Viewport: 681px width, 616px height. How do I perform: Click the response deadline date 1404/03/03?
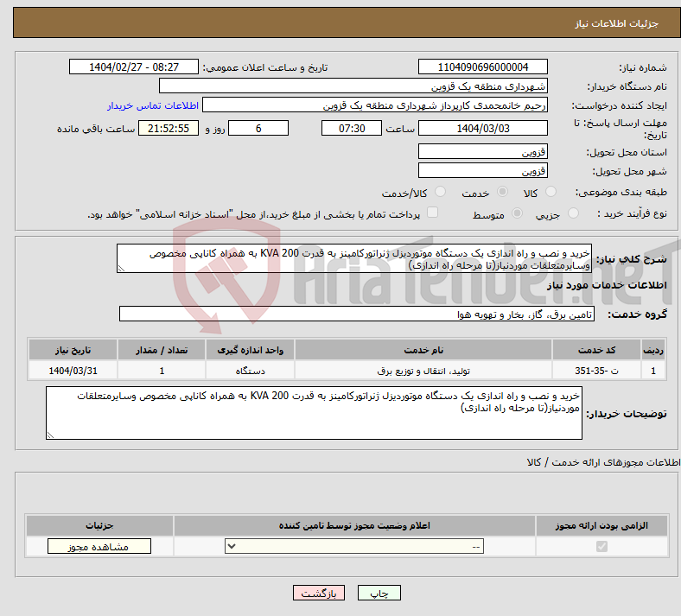[x=483, y=128]
